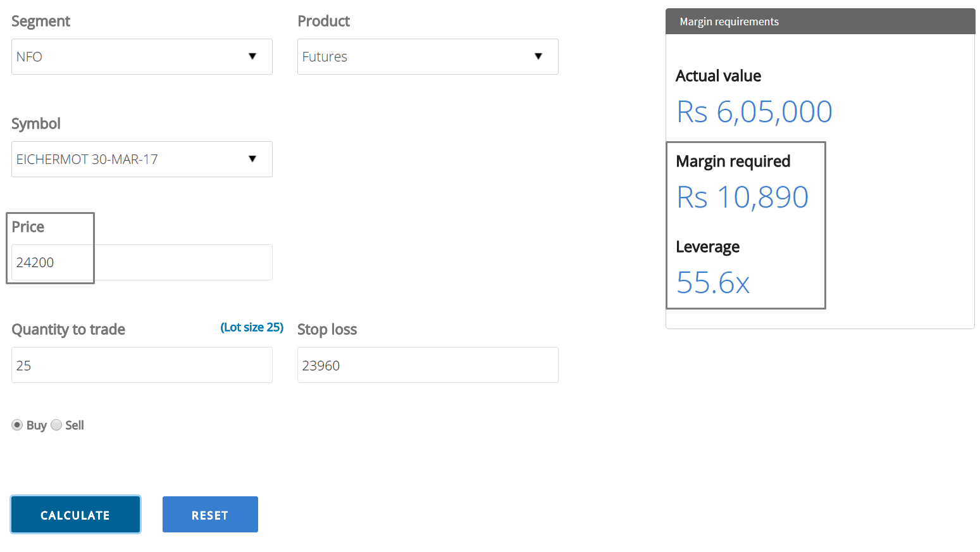
Task: Open the Segment dropdown showing NFO
Action: (x=142, y=56)
